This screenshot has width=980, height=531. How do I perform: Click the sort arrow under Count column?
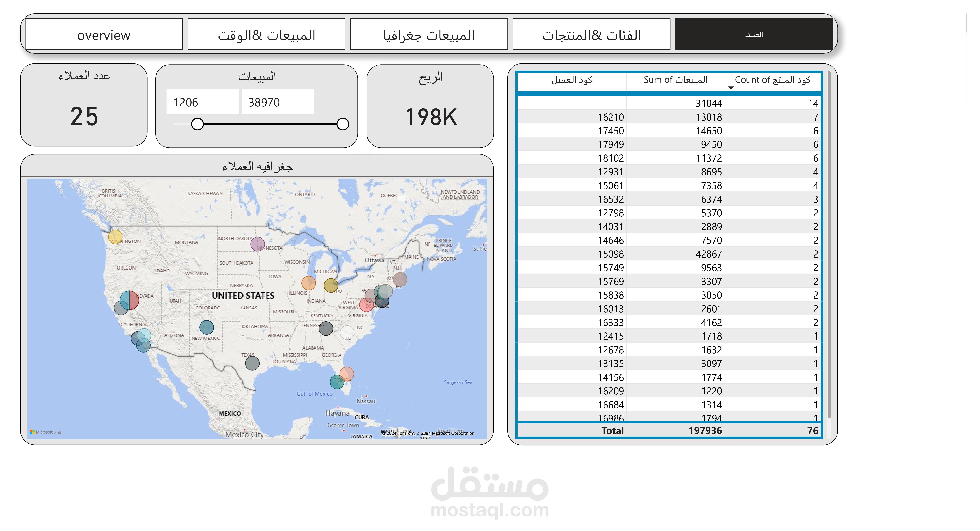pyautogui.click(x=731, y=88)
